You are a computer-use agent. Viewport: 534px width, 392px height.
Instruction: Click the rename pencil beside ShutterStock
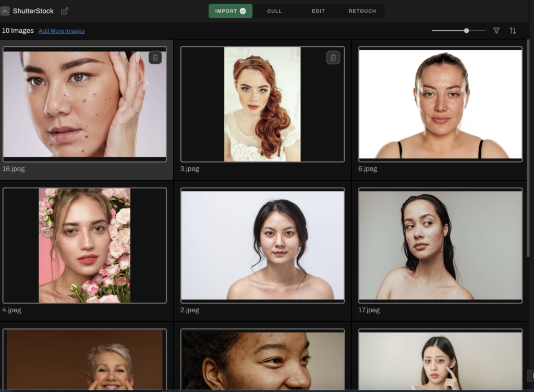coord(64,10)
